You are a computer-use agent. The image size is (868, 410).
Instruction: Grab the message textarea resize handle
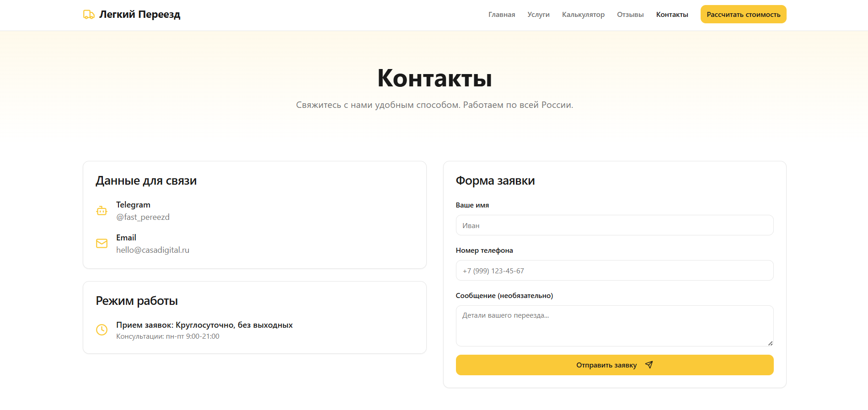pos(770,343)
